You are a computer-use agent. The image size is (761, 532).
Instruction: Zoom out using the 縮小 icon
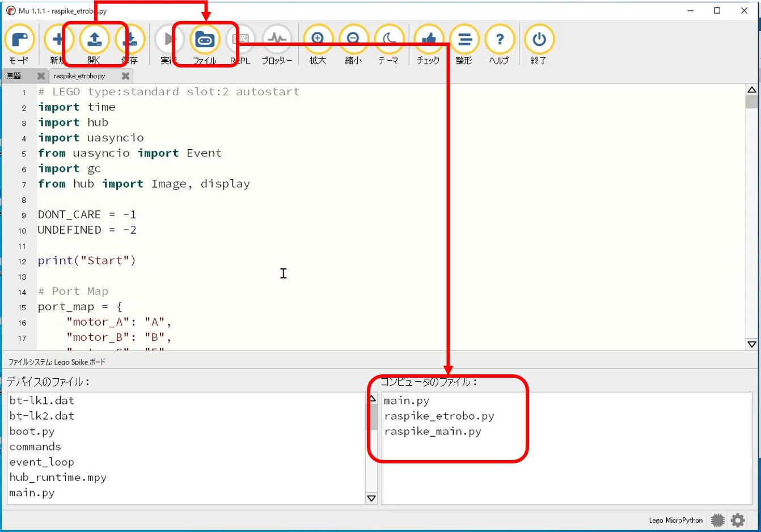[353, 40]
